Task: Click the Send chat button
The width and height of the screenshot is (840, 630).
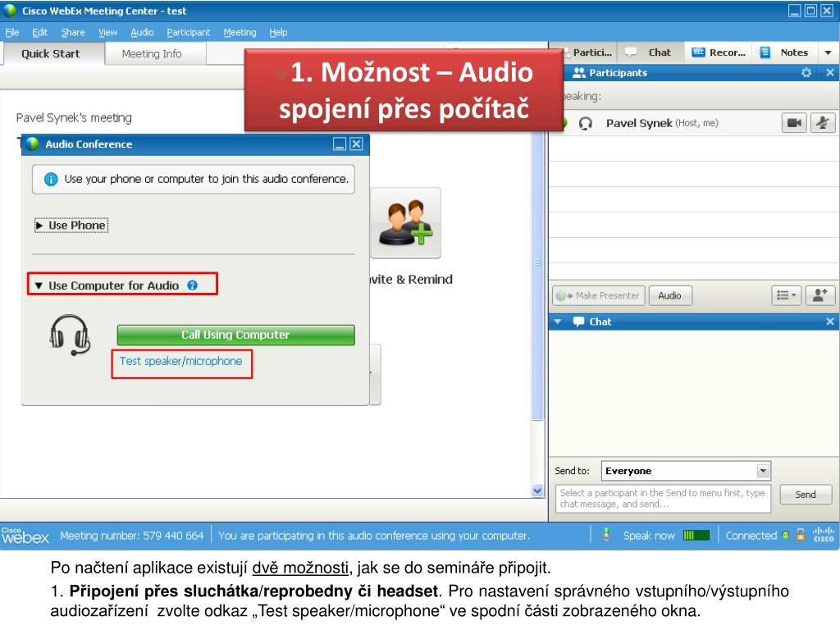Action: click(806, 495)
